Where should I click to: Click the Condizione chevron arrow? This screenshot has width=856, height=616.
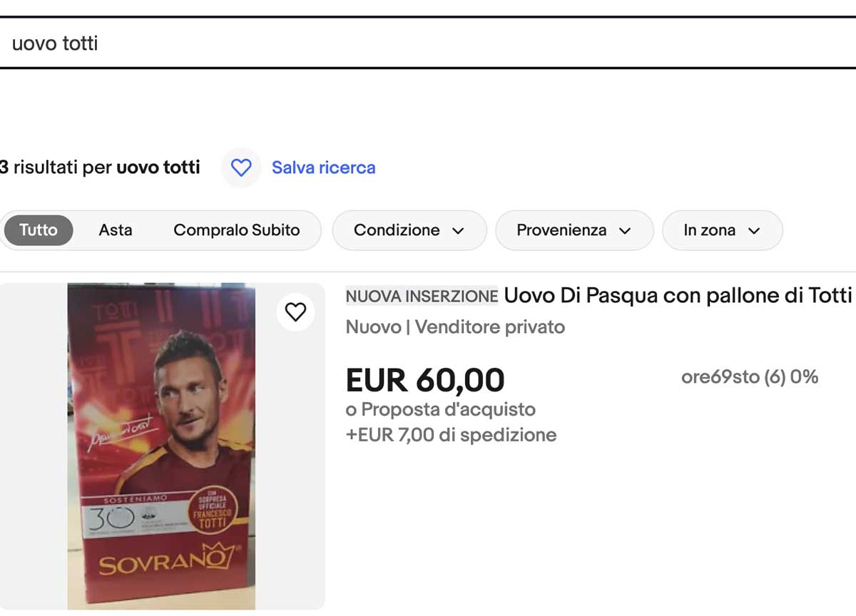(459, 231)
